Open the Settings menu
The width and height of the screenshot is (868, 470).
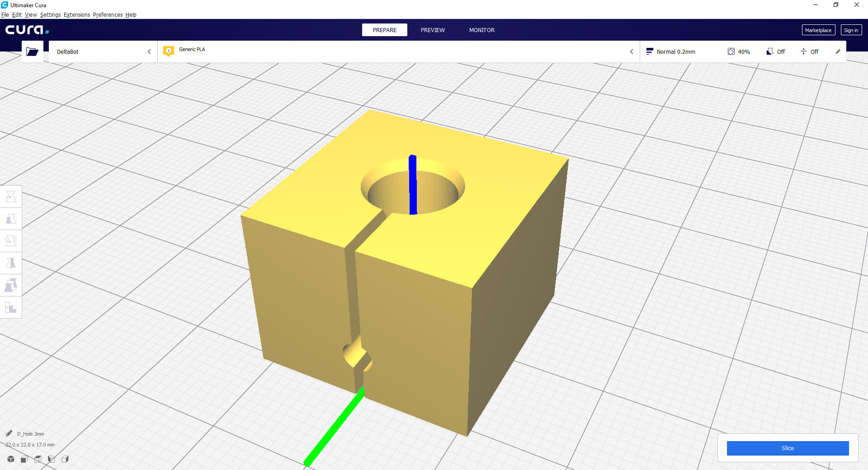coord(50,14)
